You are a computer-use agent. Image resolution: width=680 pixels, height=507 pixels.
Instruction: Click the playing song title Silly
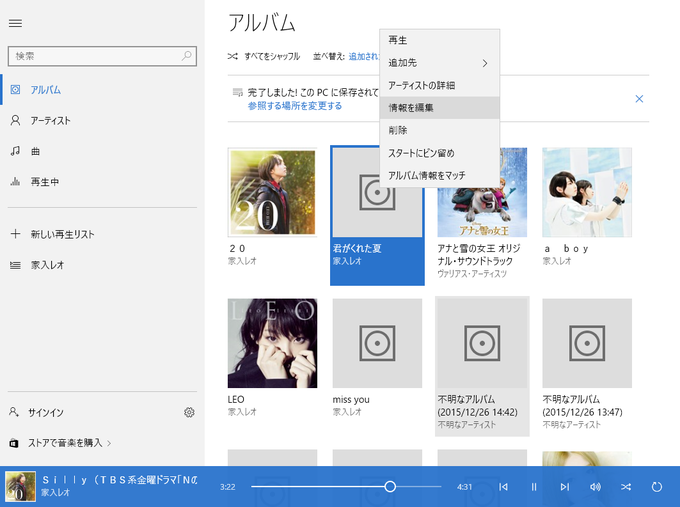120,480
